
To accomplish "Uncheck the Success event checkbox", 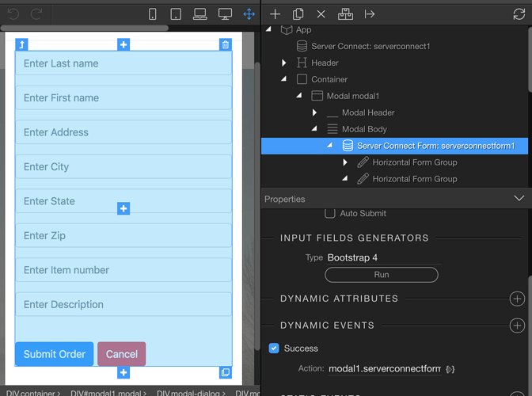I will point(274,348).
